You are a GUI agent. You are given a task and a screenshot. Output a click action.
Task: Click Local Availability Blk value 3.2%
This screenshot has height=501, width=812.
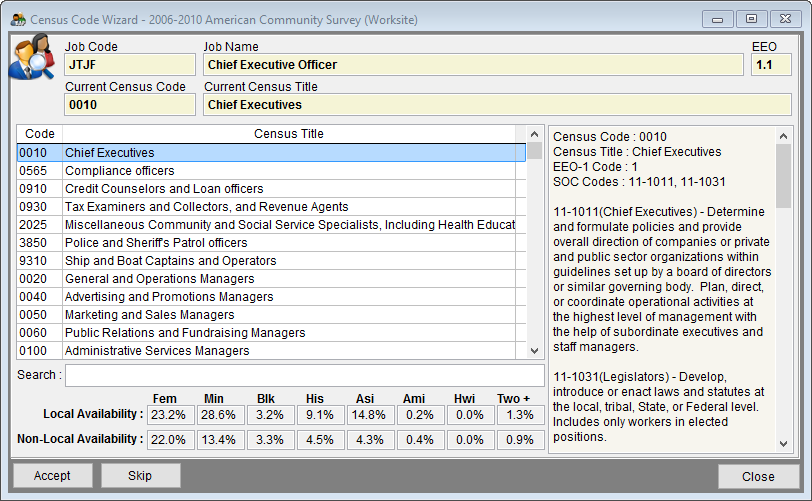pyautogui.click(x=271, y=415)
